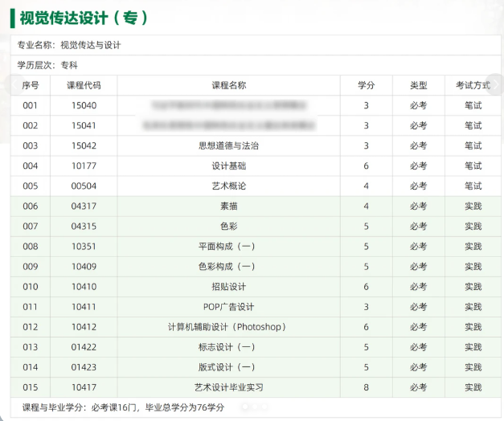The width and height of the screenshot is (504, 421).
Task: Select course code 10177
Action: pyautogui.click(x=84, y=166)
